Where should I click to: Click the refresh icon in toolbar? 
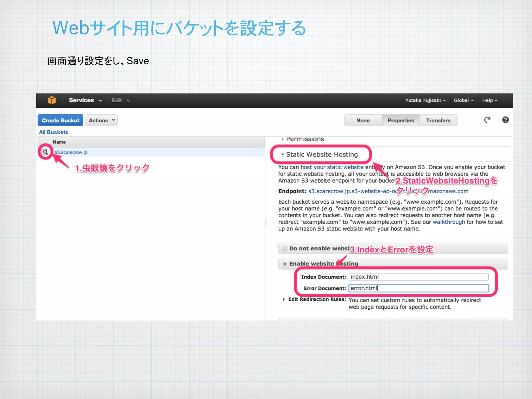[x=487, y=120]
